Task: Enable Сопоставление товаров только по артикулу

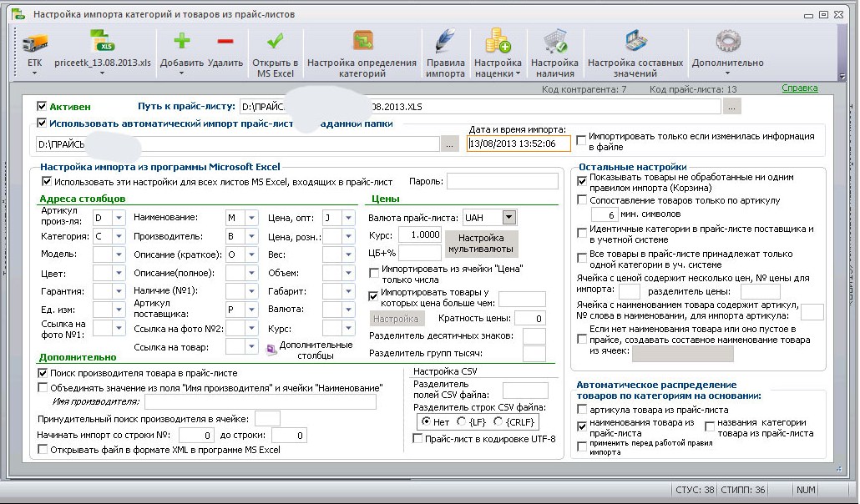Action: pyautogui.click(x=582, y=200)
